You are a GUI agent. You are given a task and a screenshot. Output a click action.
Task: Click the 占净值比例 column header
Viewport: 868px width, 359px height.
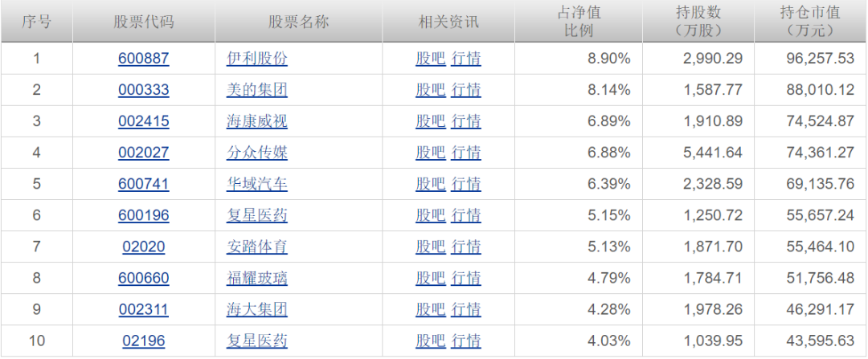point(579,22)
